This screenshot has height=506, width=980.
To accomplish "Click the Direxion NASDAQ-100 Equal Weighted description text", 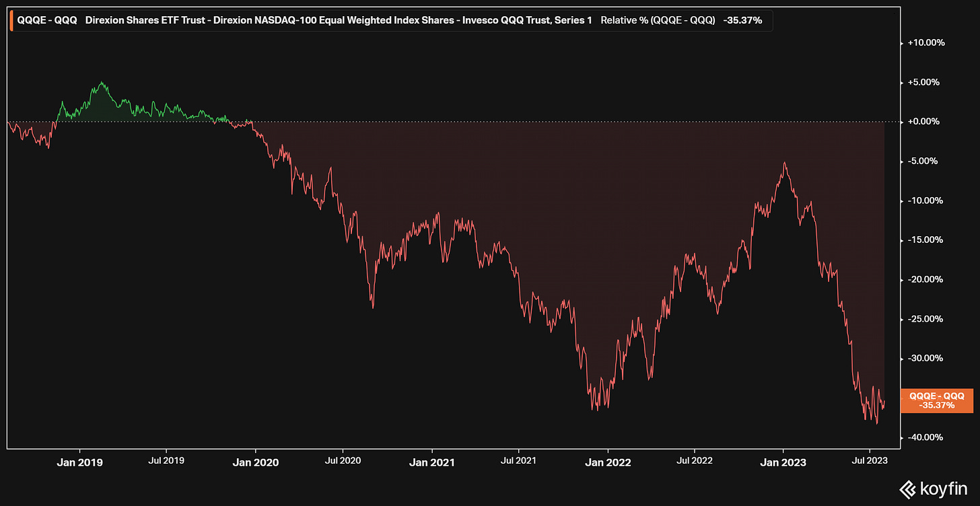I will pos(339,21).
